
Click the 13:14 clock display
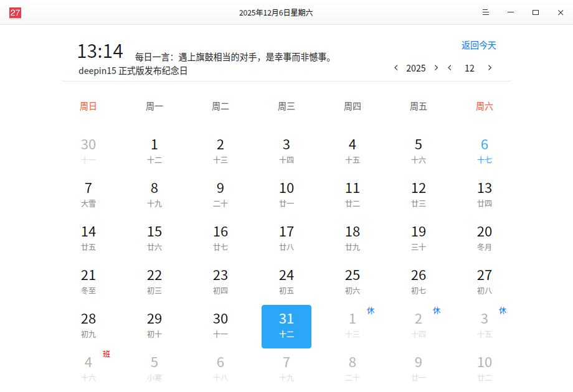pyautogui.click(x=100, y=51)
